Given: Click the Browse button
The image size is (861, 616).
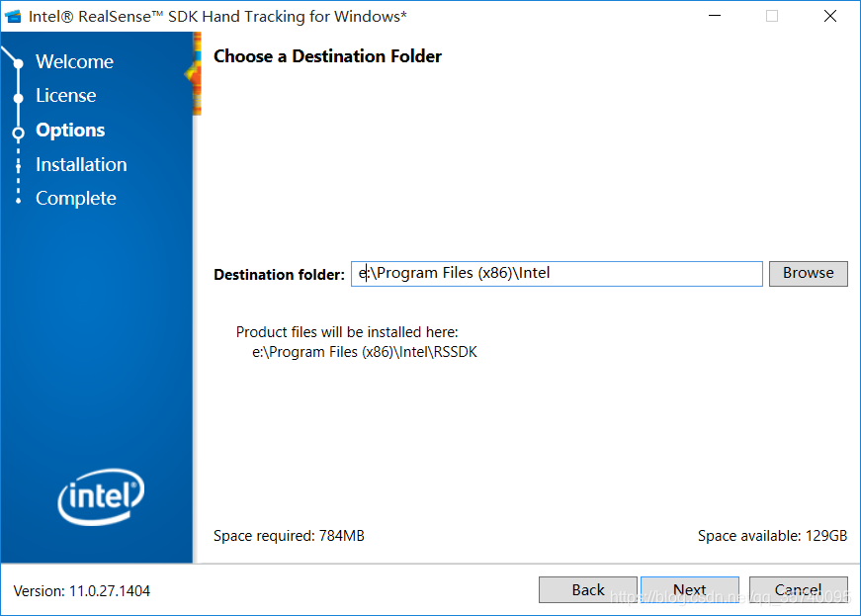Looking at the screenshot, I should click(x=808, y=274).
